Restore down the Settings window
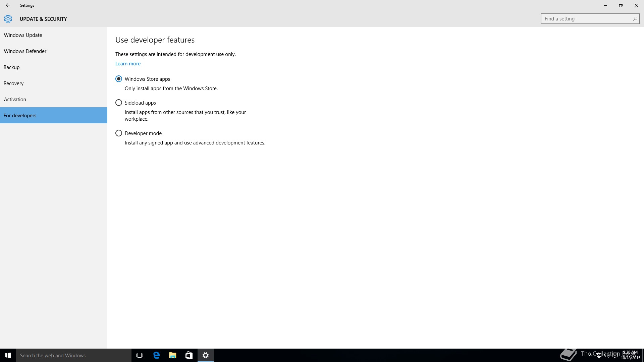The height and width of the screenshot is (362, 644). click(x=621, y=5)
